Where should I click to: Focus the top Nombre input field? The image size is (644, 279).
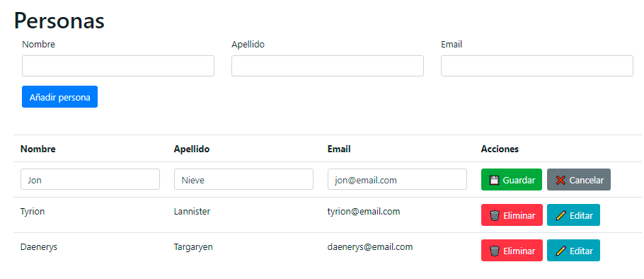point(118,66)
